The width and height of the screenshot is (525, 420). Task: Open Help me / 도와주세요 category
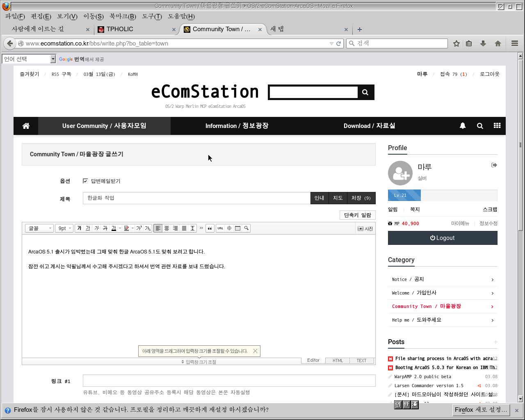click(x=443, y=320)
